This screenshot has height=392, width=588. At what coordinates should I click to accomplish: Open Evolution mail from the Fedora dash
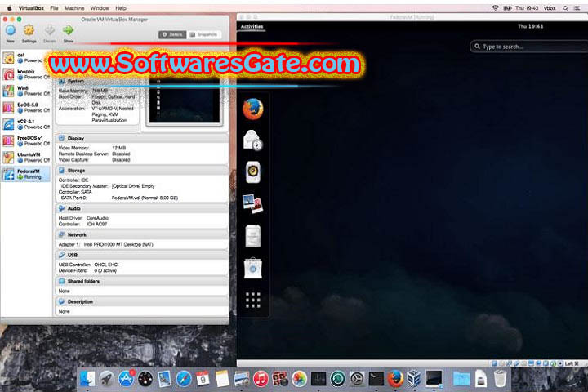click(x=252, y=140)
